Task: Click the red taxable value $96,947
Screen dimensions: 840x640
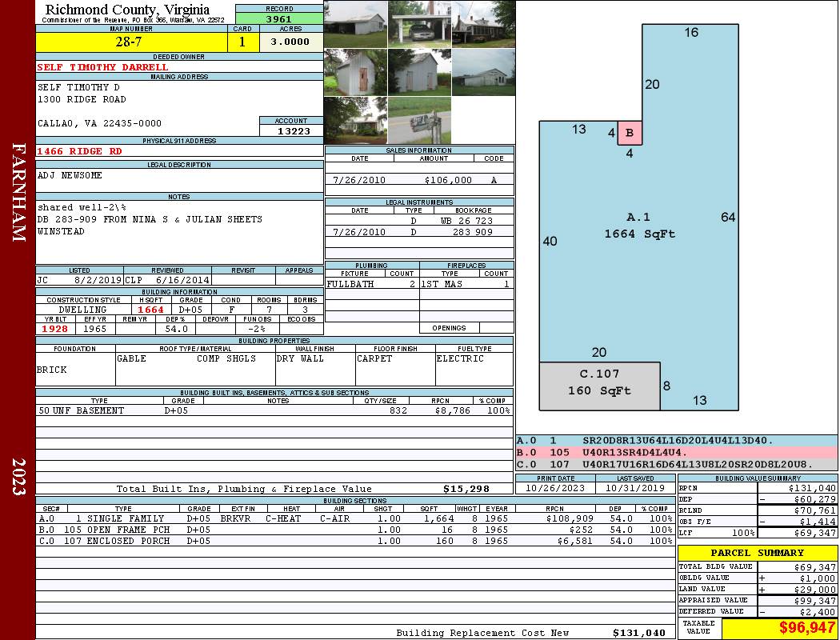Action: (x=779, y=628)
